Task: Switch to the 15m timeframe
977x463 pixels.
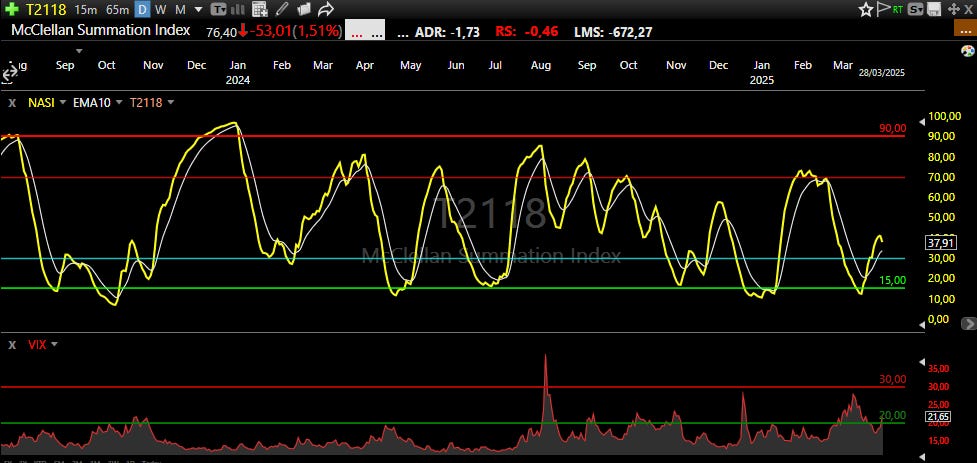Action: pos(85,9)
